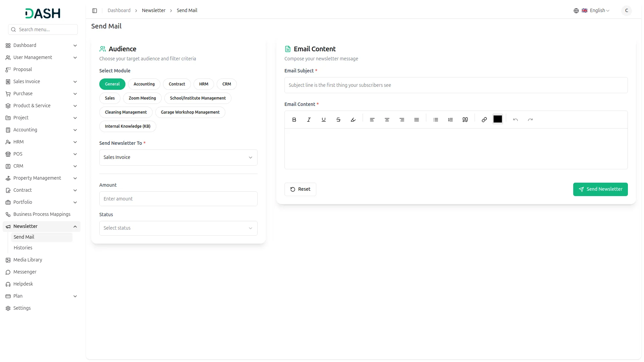Insert a numbered list
The width and height of the screenshot is (644, 362).
click(450, 120)
